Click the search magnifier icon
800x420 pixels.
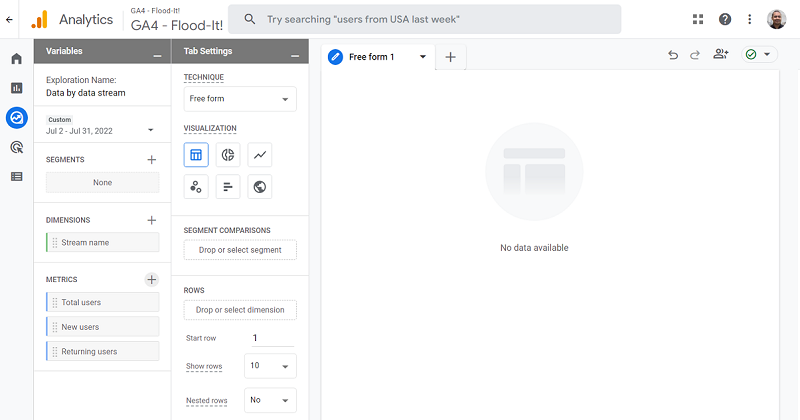coord(249,19)
